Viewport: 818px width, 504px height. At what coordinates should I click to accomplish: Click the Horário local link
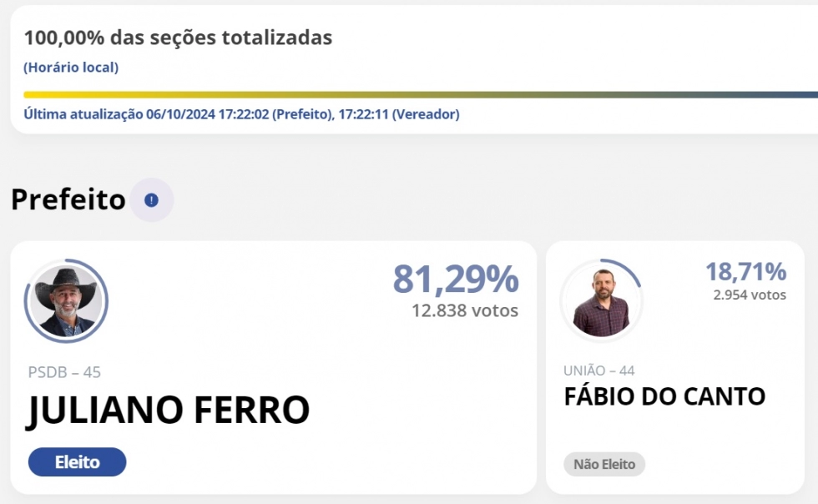tap(71, 68)
